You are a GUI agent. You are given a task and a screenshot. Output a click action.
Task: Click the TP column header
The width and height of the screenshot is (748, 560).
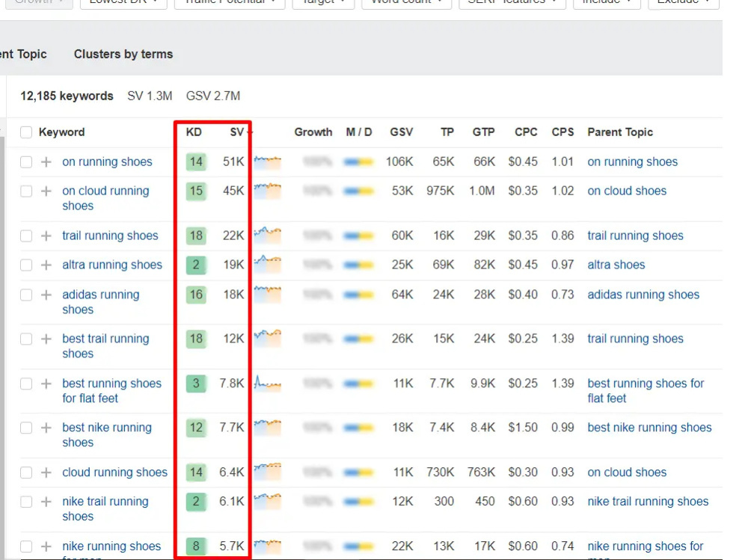click(x=447, y=132)
